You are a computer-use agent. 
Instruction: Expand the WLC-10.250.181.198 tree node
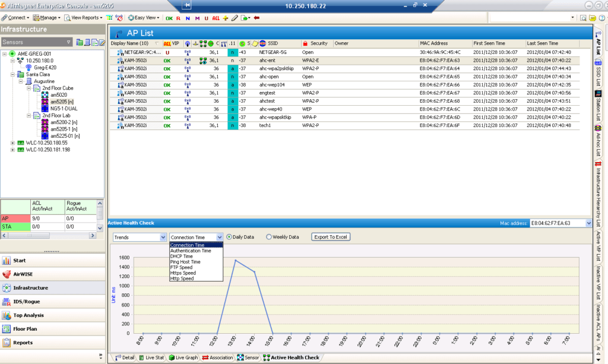[x=12, y=150]
